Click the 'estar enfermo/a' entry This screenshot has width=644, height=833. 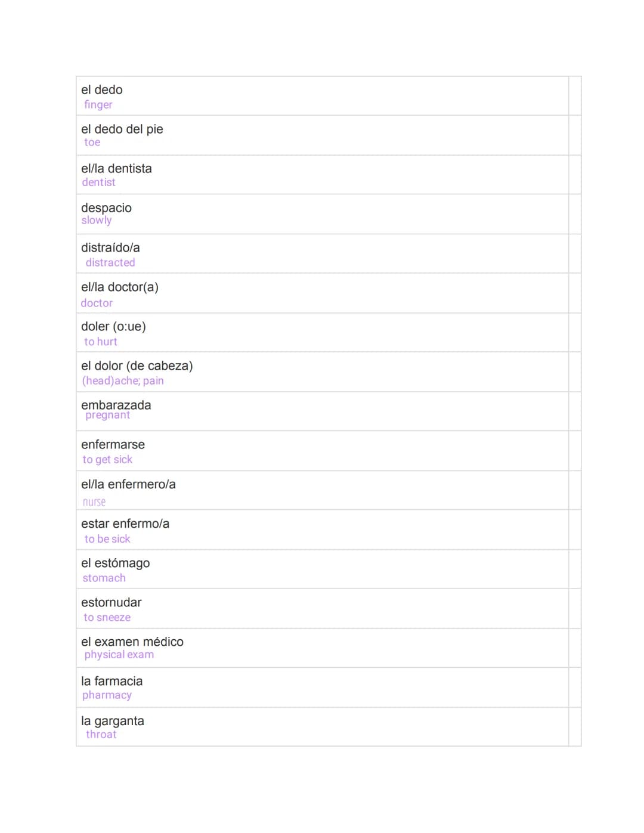125,524
